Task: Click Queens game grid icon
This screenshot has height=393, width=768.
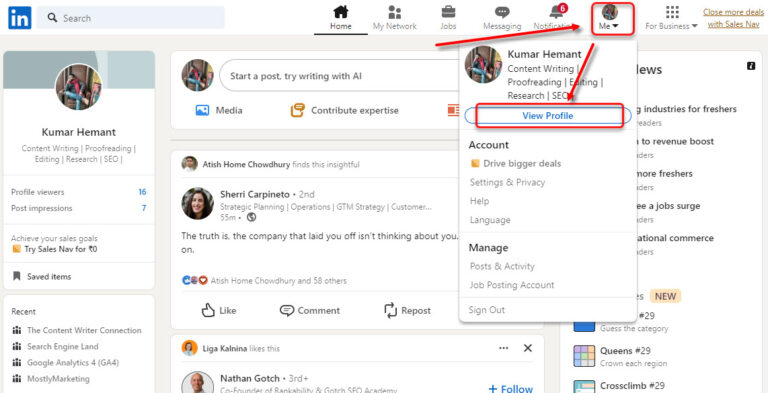Action: (x=584, y=356)
